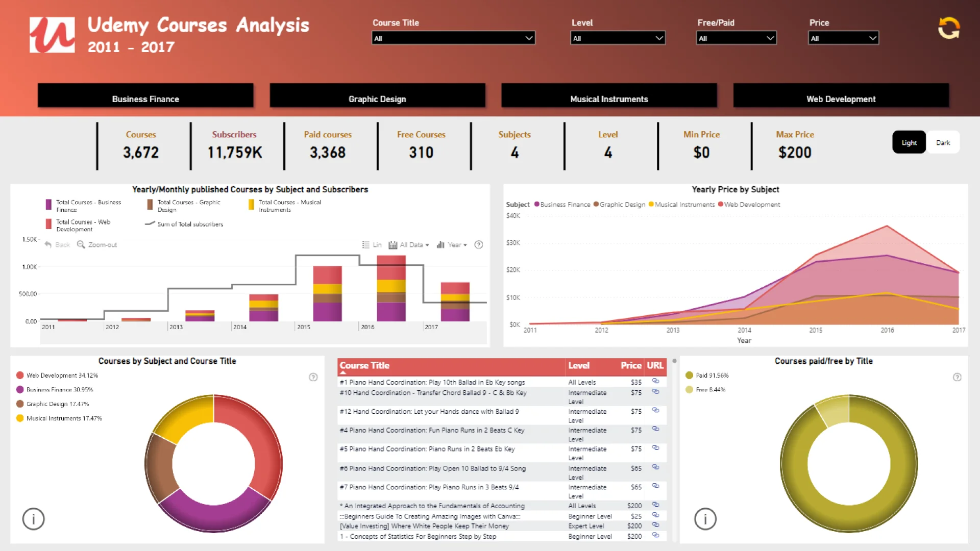Click the Graphic Design 17.47% legend entry
The width and height of the screenshot is (980, 551).
pyautogui.click(x=52, y=404)
